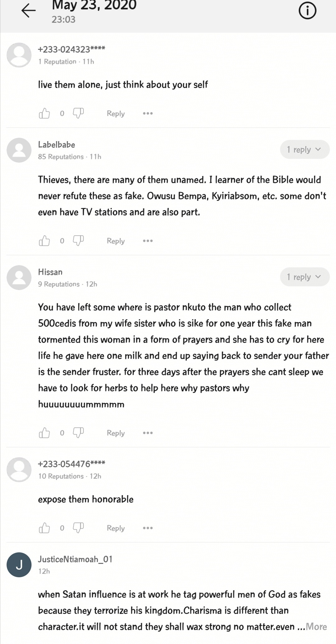Expand JusticeNtiamoah_01's comment with More
The height and width of the screenshot is (644, 336).
316,627
